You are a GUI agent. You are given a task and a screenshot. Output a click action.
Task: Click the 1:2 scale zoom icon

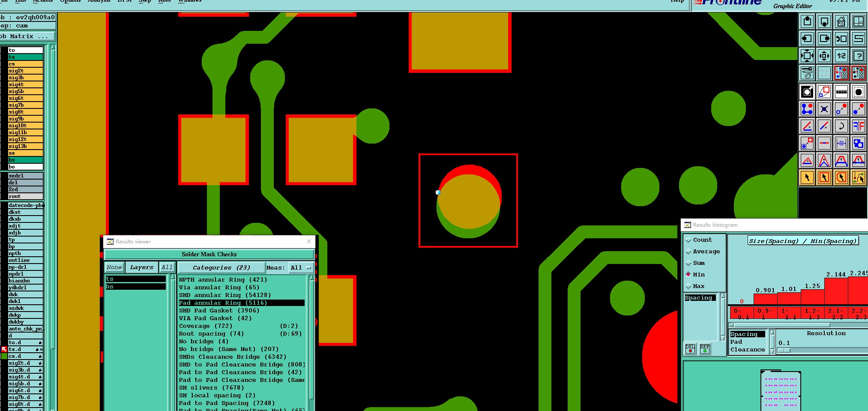click(x=841, y=56)
